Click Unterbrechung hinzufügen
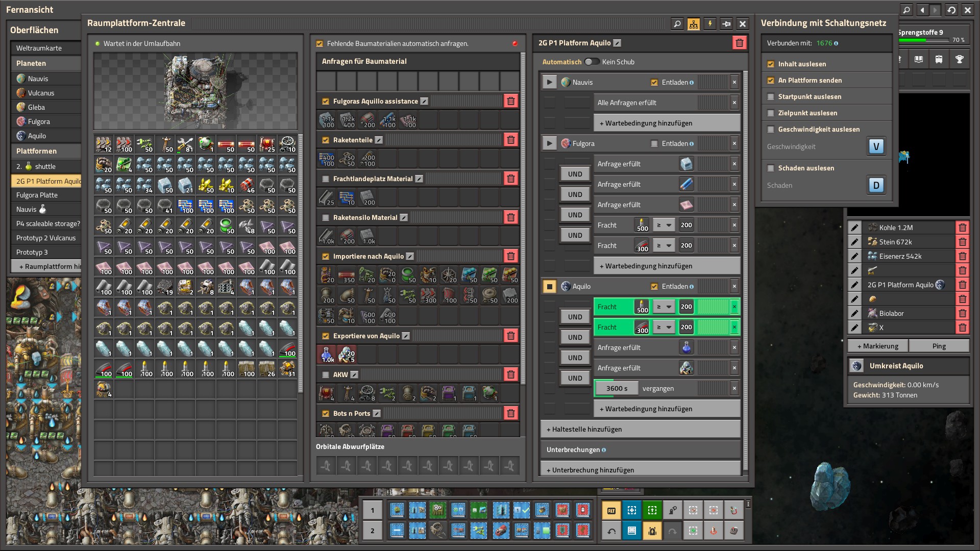980x551 pixels. pos(640,469)
